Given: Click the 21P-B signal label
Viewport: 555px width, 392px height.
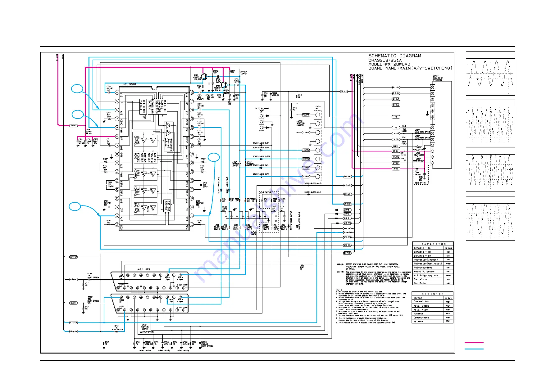Looking at the screenshot, I should (x=347, y=210).
